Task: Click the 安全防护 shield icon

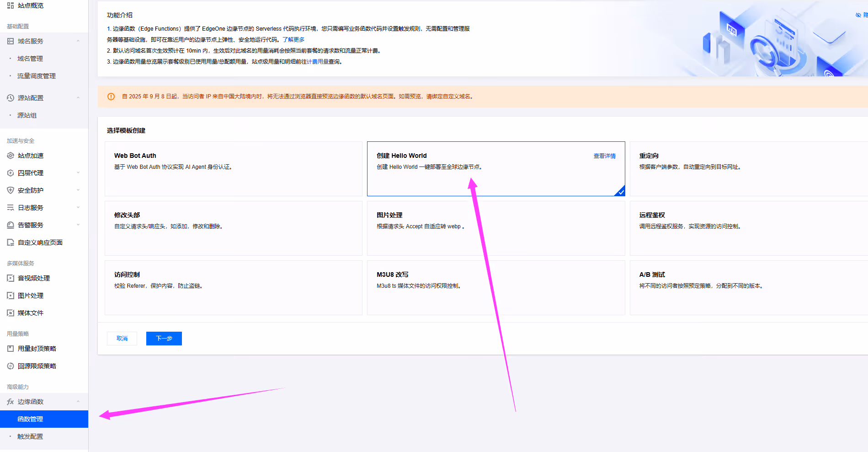Action: pos(11,190)
